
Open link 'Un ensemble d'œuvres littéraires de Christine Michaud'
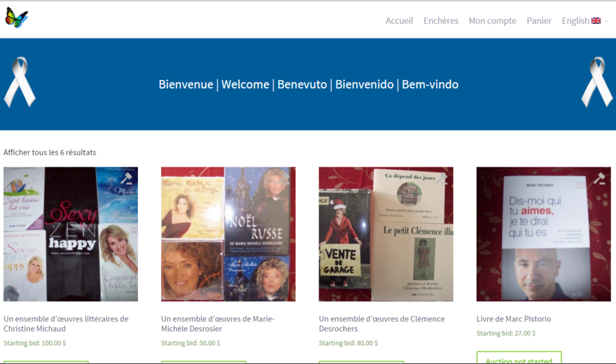[x=66, y=323]
